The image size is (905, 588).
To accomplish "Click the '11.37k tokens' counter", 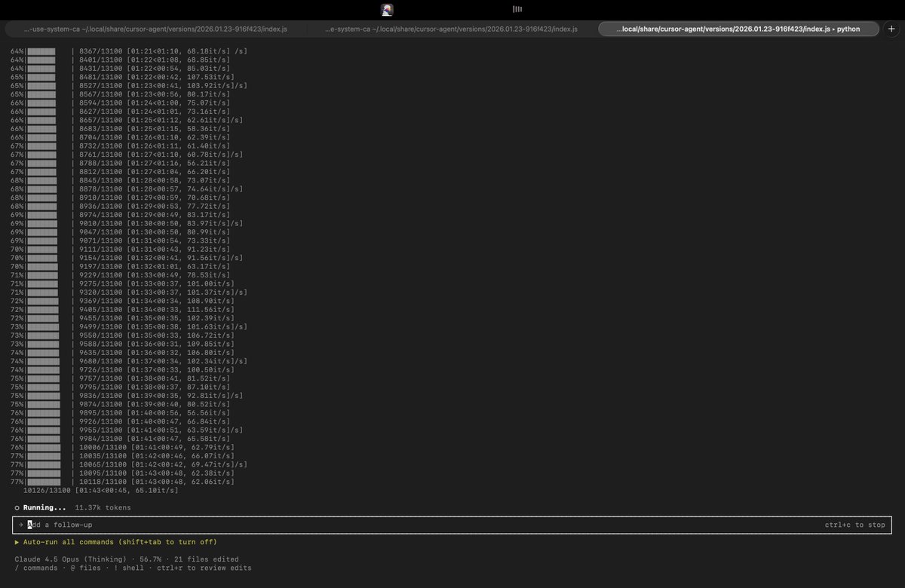I will (x=103, y=508).
